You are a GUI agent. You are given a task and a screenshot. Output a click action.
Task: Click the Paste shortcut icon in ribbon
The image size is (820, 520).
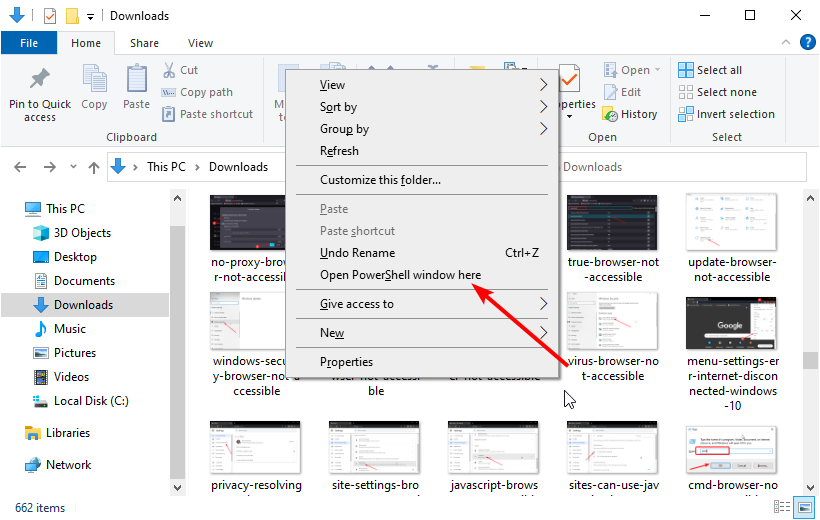tap(168, 114)
